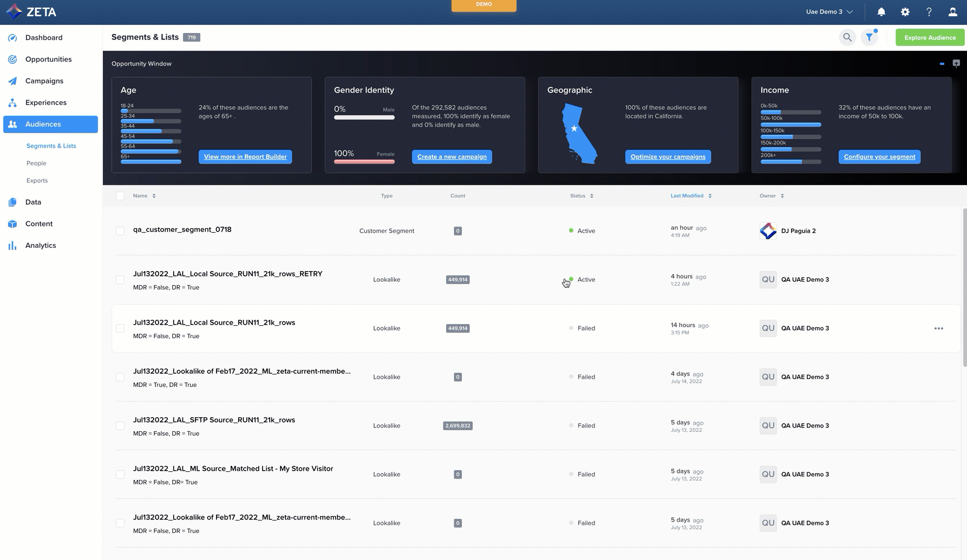Click the search magnifier icon
967x560 pixels.
click(847, 37)
